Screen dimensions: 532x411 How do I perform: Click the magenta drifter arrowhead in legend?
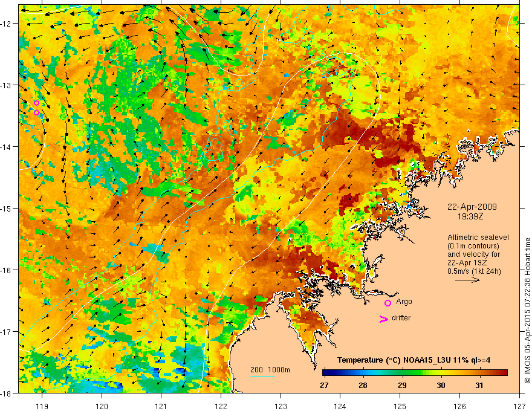coord(384,319)
